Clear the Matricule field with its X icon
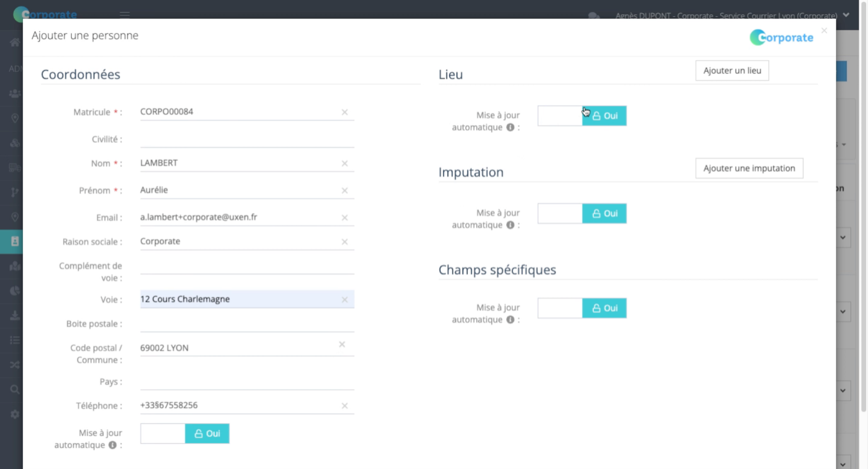The height and width of the screenshot is (469, 868). pyautogui.click(x=344, y=112)
